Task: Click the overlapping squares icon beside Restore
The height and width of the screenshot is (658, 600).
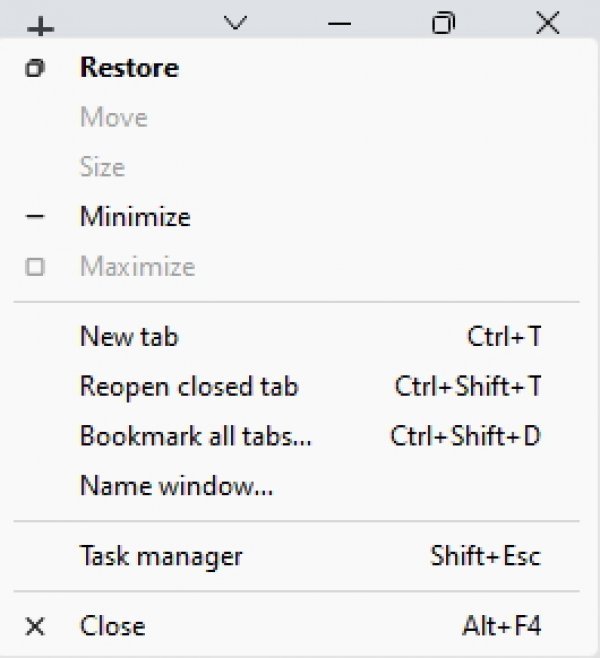Action: click(35, 68)
